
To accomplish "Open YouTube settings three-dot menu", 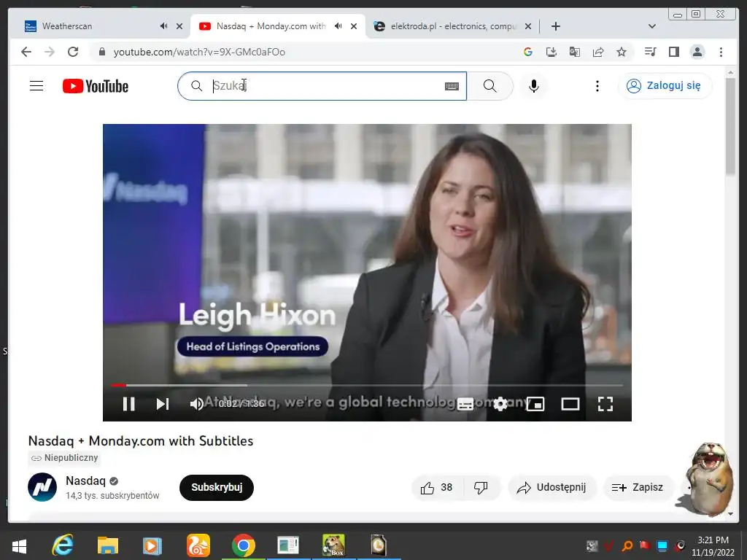I will pos(597,86).
